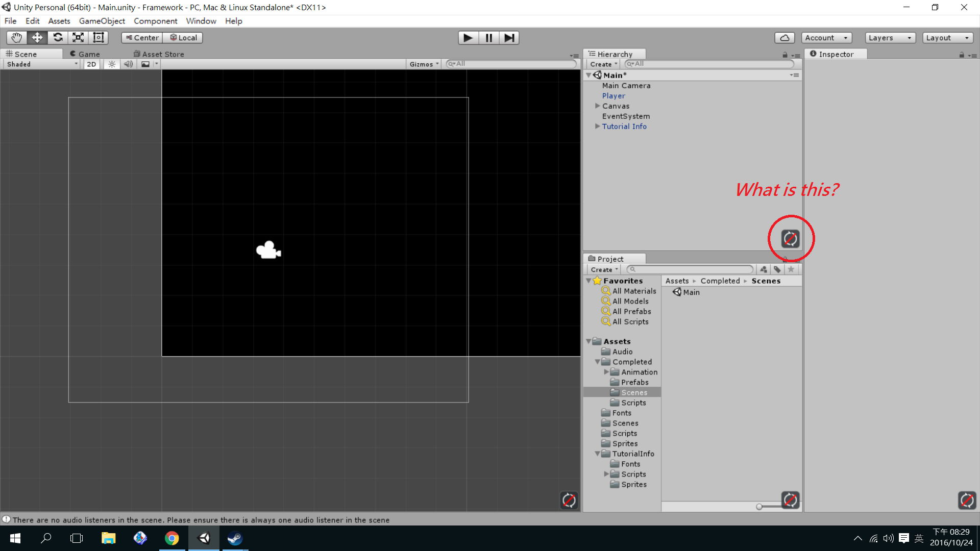Open the Gizmos dropdown
Image resolution: width=980 pixels, height=551 pixels.
tap(424, 64)
